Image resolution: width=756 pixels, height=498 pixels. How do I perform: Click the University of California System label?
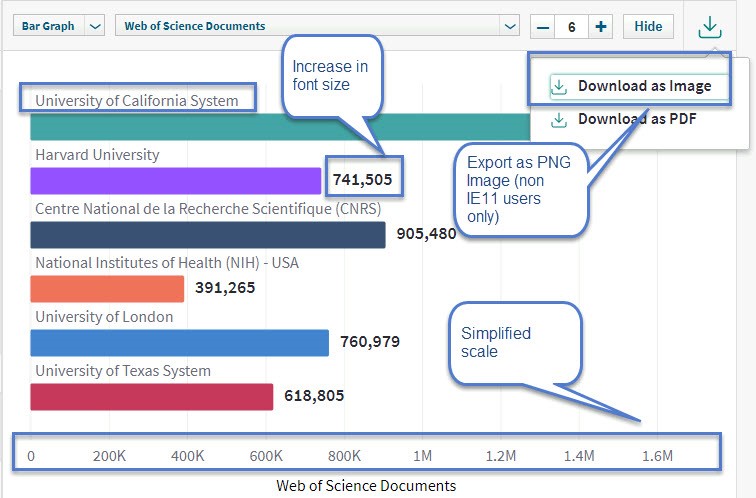tap(137, 101)
